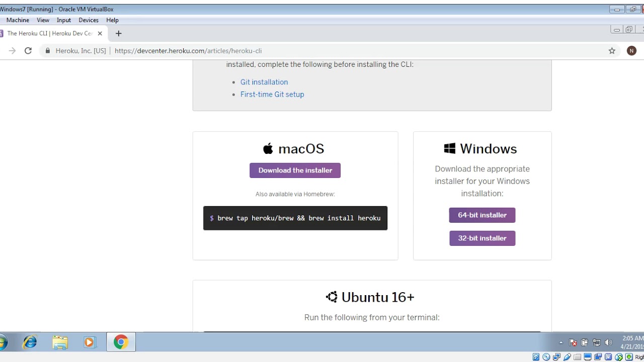Click the power plug tray icon

click(585, 342)
